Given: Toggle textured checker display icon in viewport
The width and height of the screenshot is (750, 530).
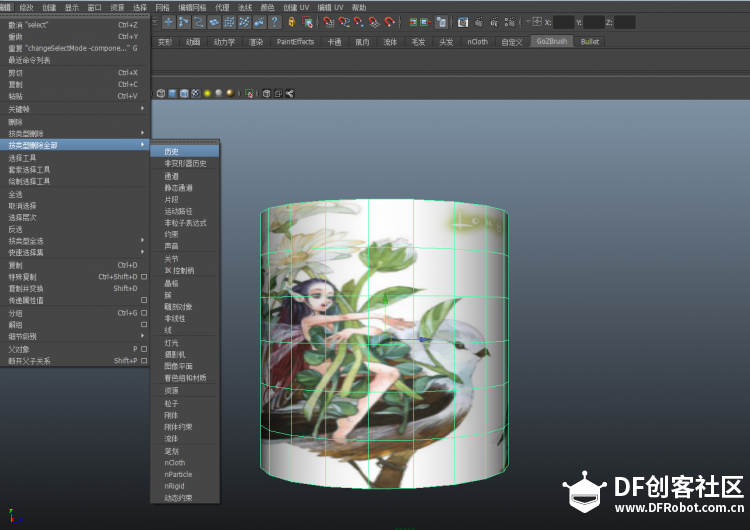Looking at the screenshot, I should (196, 93).
